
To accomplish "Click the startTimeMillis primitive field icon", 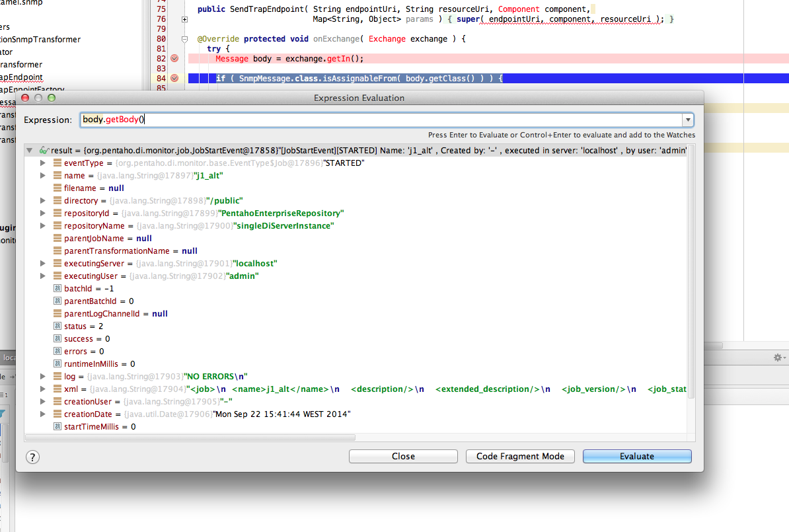I will pos(57,426).
